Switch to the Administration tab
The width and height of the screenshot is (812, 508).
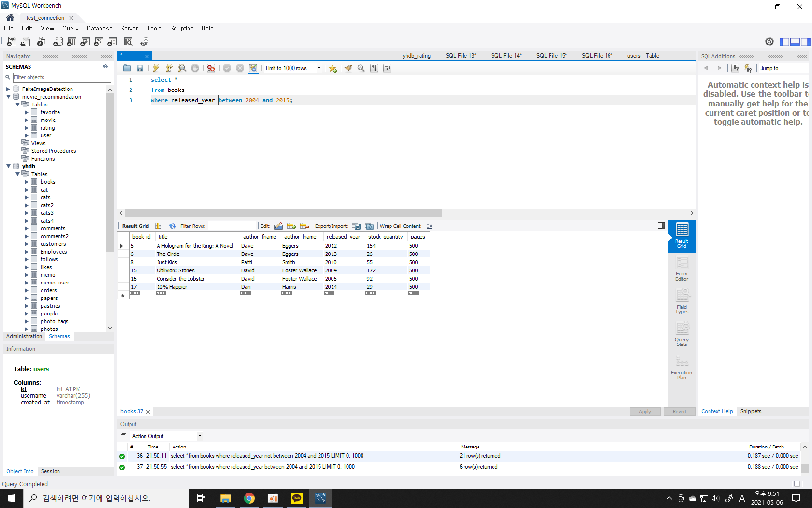click(24, 336)
